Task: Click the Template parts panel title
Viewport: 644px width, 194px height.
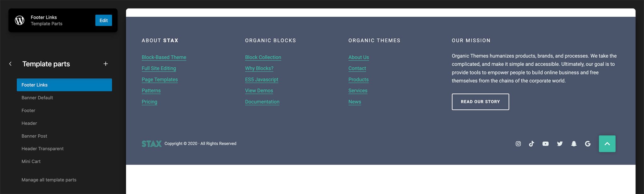Action: coord(46,64)
